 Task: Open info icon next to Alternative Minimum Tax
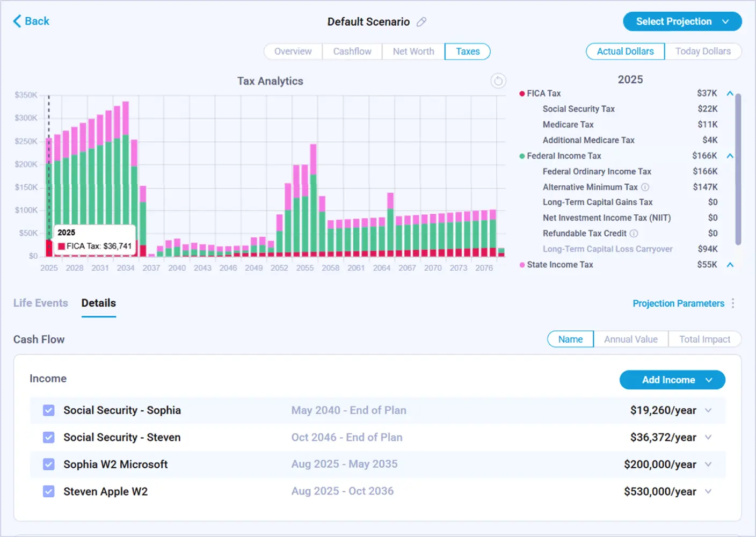[645, 187]
